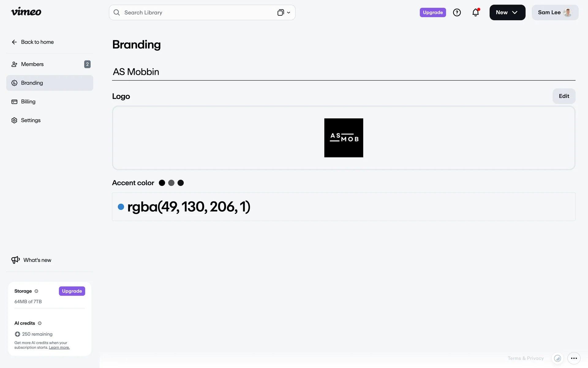Open Billing in the sidebar
This screenshot has width=588, height=368.
28,102
